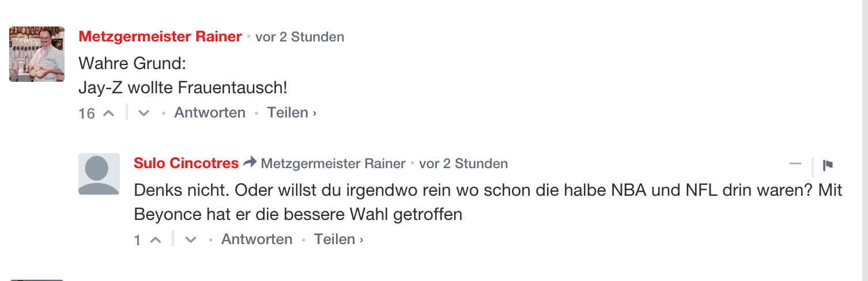
Task: Click vote count 1 on Sulo's reply
Action: (x=137, y=240)
